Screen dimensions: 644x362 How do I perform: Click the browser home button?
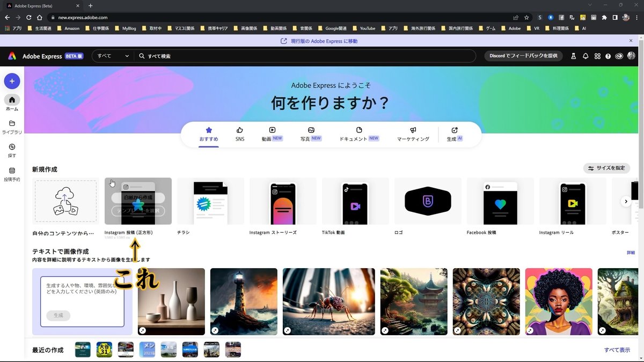pyautogui.click(x=39, y=17)
